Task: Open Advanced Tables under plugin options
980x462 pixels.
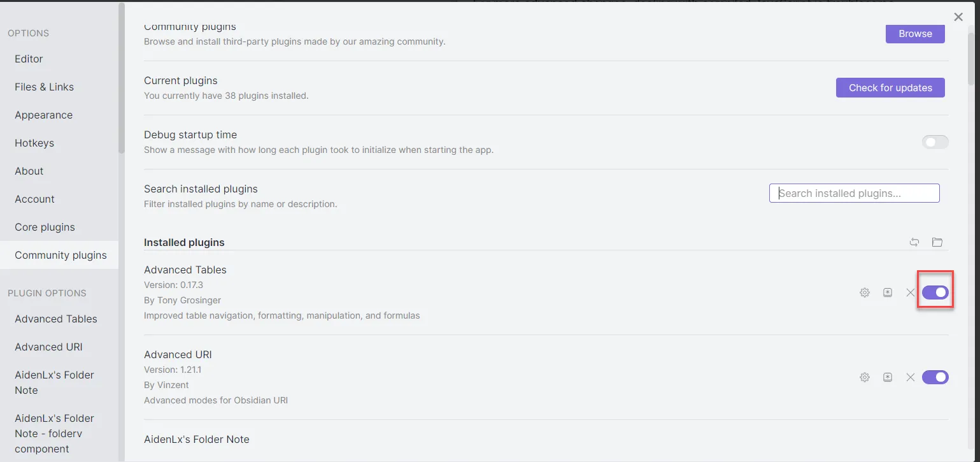Action: coord(56,319)
